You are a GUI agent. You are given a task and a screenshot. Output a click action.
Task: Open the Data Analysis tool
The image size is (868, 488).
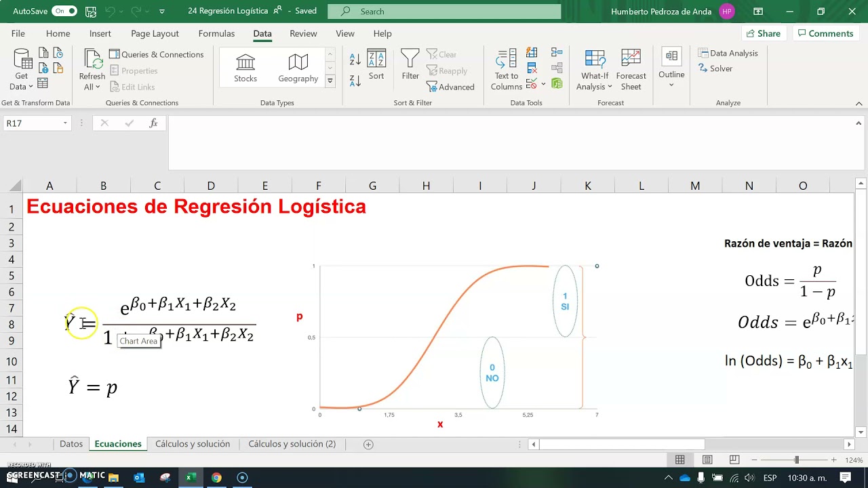pos(728,53)
